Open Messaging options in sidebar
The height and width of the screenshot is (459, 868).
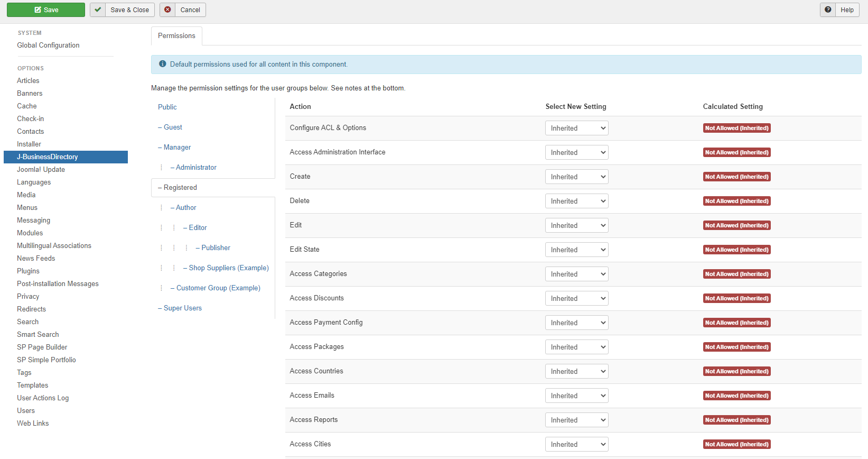pos(33,221)
